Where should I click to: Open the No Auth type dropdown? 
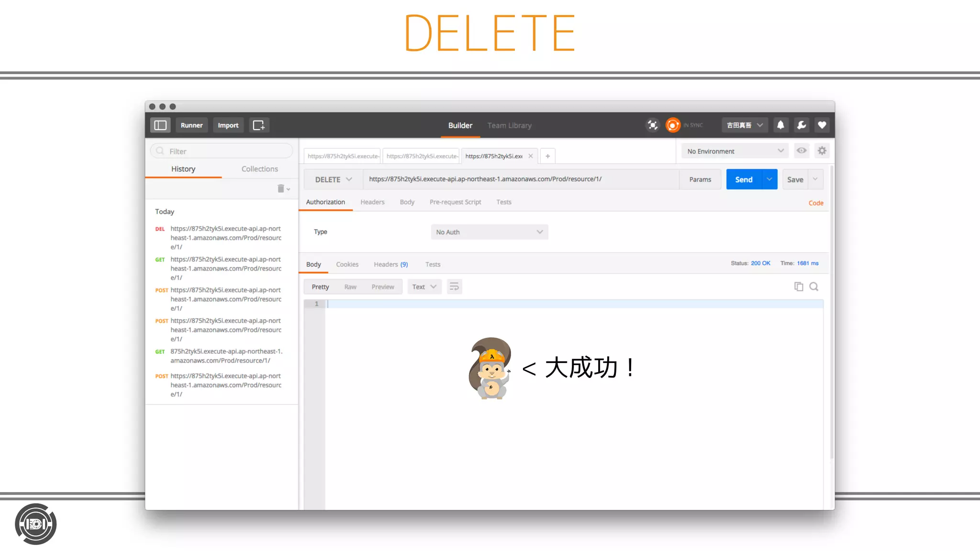490,232
